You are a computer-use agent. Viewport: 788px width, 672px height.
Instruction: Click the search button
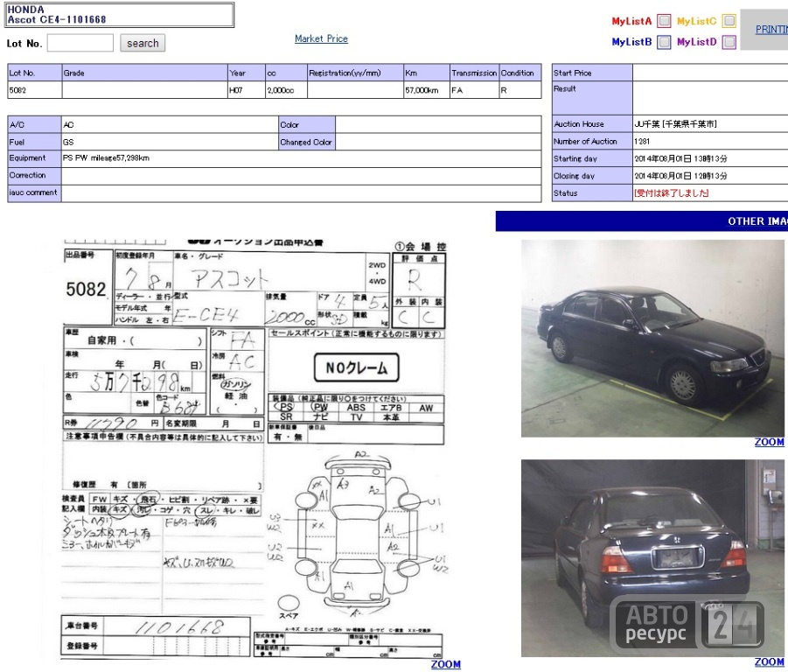point(143,43)
